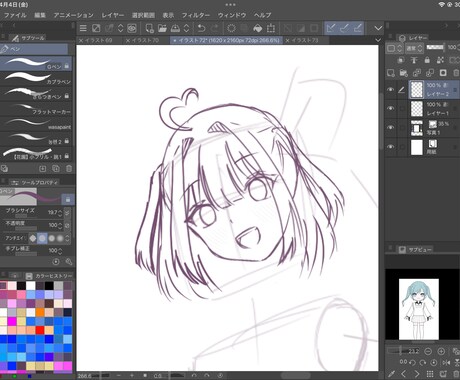The height and width of the screenshot is (380, 460).
Task: Toggle visibility of レイヤー 2
Action: (390, 90)
